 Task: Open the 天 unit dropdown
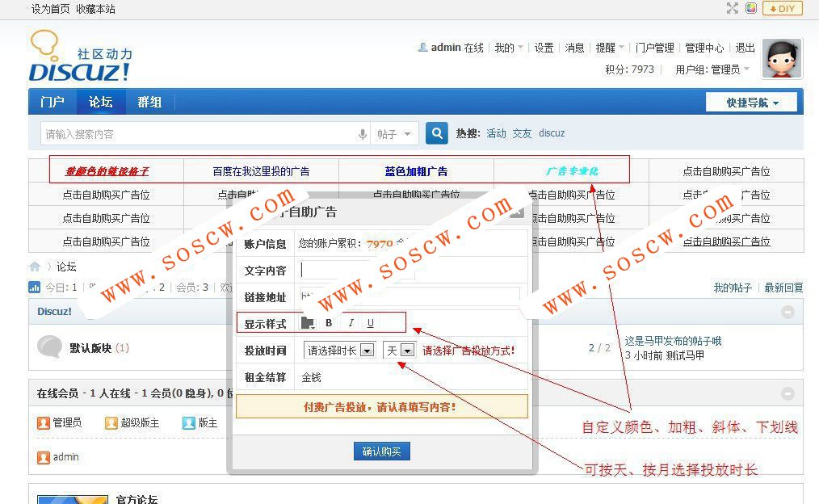[399, 351]
